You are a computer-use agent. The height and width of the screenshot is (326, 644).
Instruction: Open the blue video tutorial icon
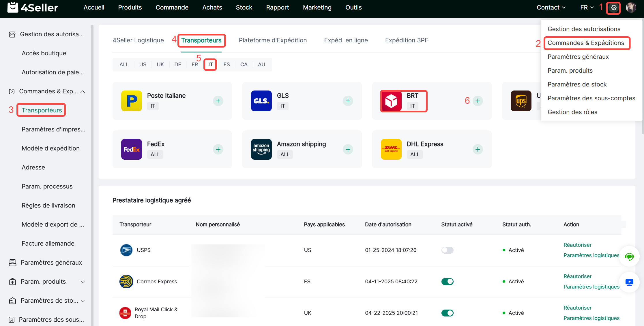629,282
